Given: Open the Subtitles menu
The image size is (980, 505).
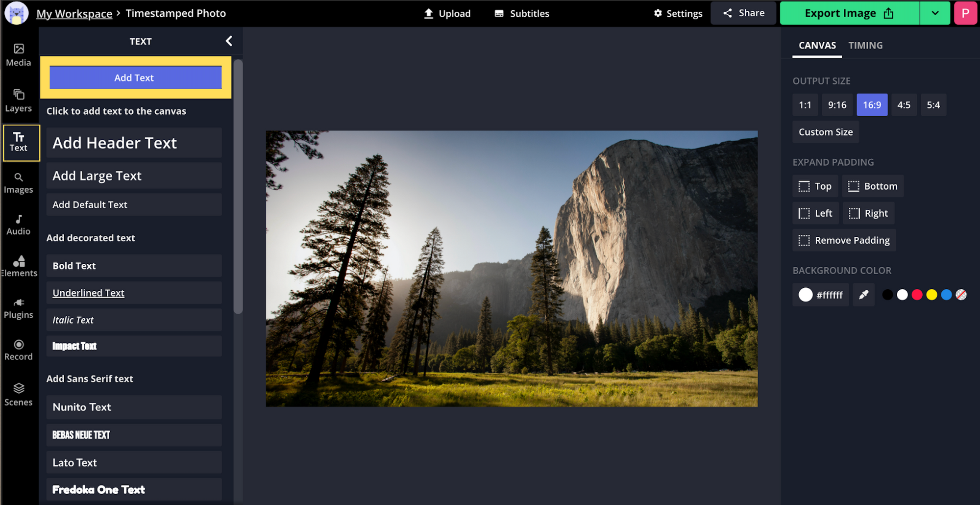Looking at the screenshot, I should (x=522, y=13).
